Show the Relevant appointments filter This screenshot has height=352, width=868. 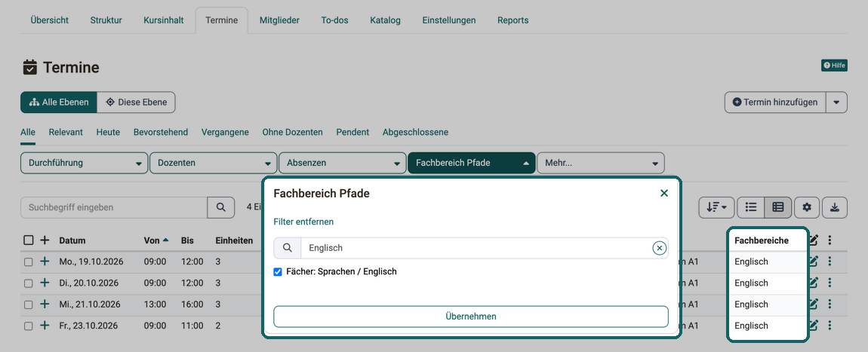[66, 133]
